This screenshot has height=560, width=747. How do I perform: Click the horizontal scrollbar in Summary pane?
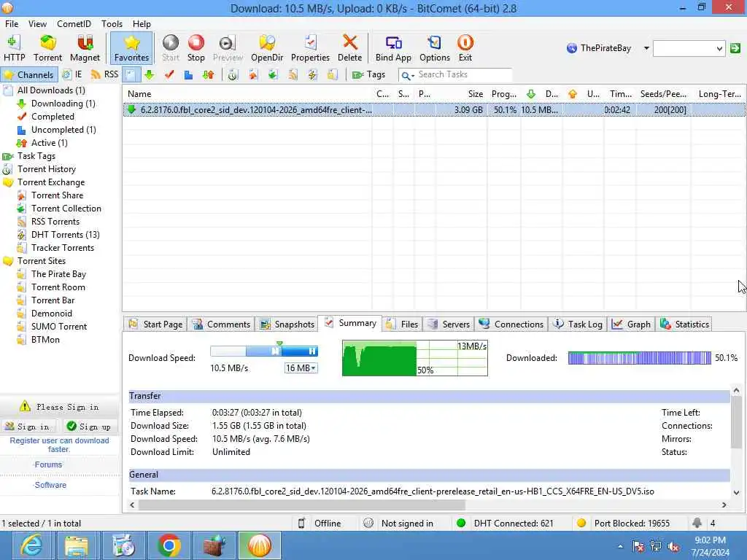click(301, 505)
